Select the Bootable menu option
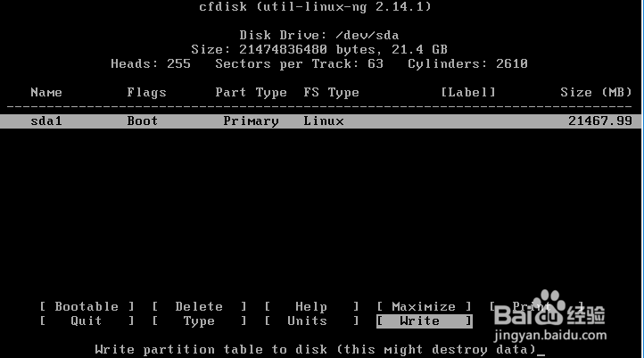 (x=87, y=306)
